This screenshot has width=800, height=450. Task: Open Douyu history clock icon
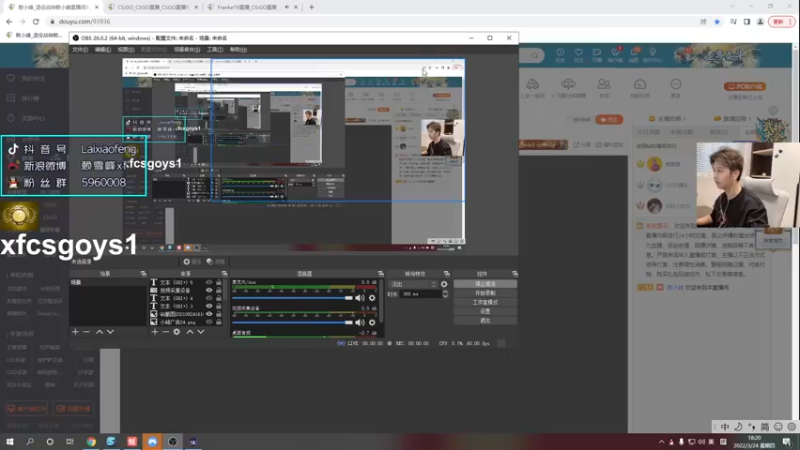point(560,53)
